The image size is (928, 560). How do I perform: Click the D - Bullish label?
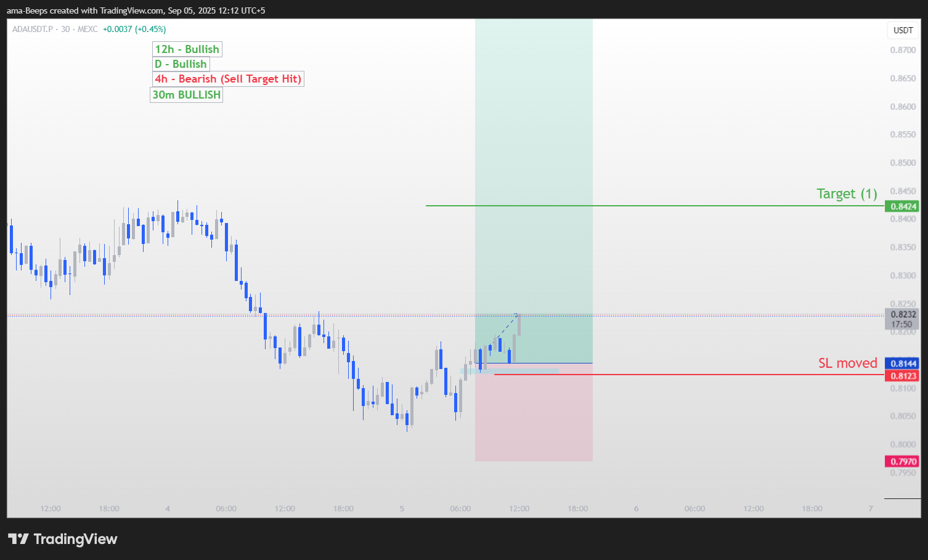(x=181, y=64)
